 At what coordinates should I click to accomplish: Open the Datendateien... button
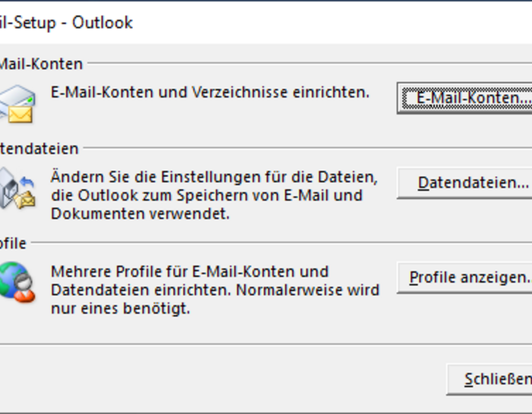pyautogui.click(x=465, y=183)
